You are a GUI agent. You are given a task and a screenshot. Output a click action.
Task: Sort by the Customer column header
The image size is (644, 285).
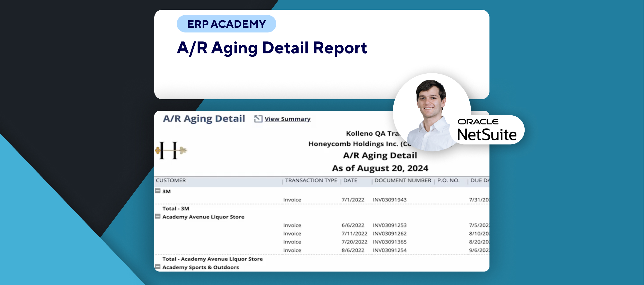(x=171, y=180)
